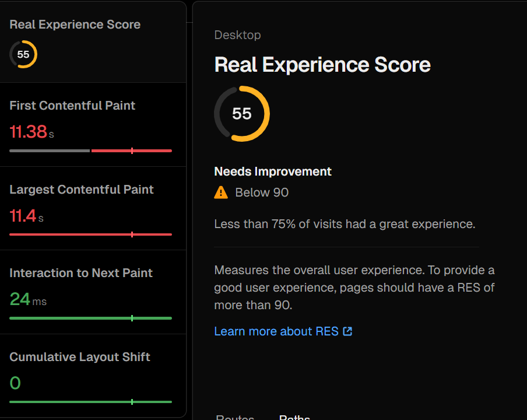Click the external link icon beside Learn more
The image size is (527, 420).
[347, 331]
